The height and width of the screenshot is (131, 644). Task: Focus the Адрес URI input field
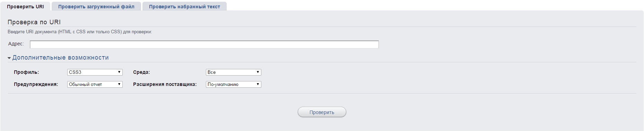(x=204, y=44)
